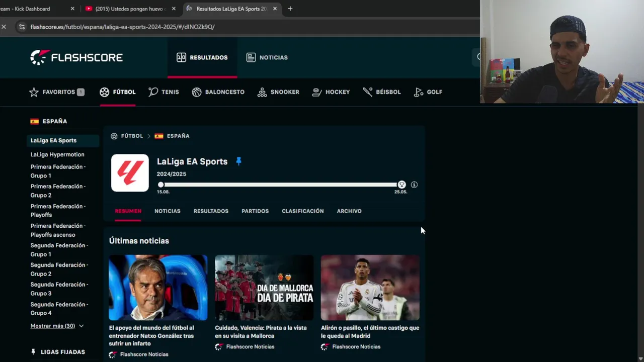The width and height of the screenshot is (644, 362).
Task: Open the Resultados header tab
Action: (202, 57)
